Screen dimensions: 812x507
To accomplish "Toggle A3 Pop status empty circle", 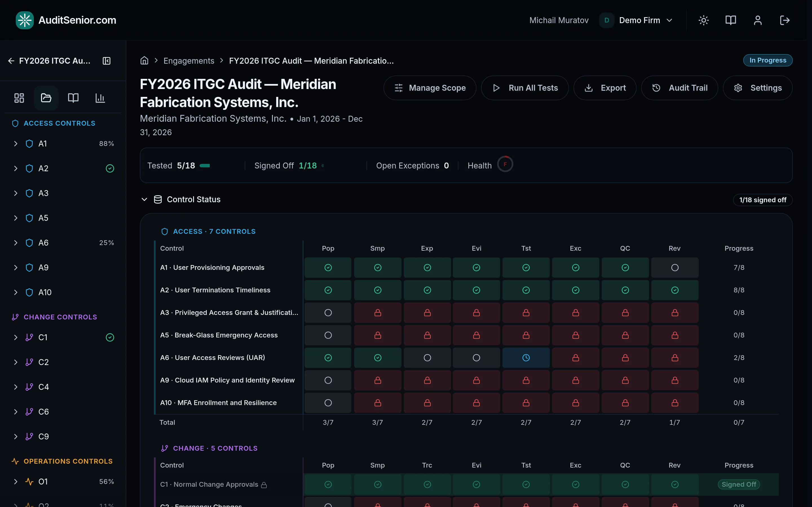I will click(328, 313).
